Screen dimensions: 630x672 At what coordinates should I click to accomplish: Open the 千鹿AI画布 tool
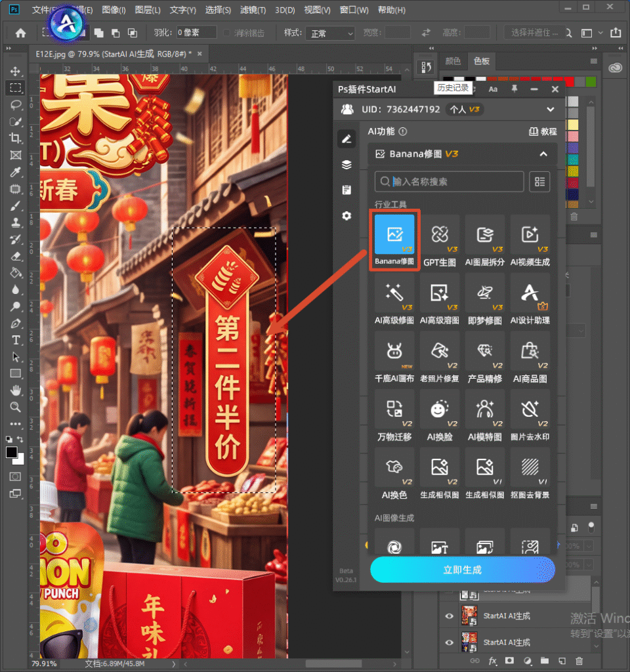pyautogui.click(x=394, y=358)
